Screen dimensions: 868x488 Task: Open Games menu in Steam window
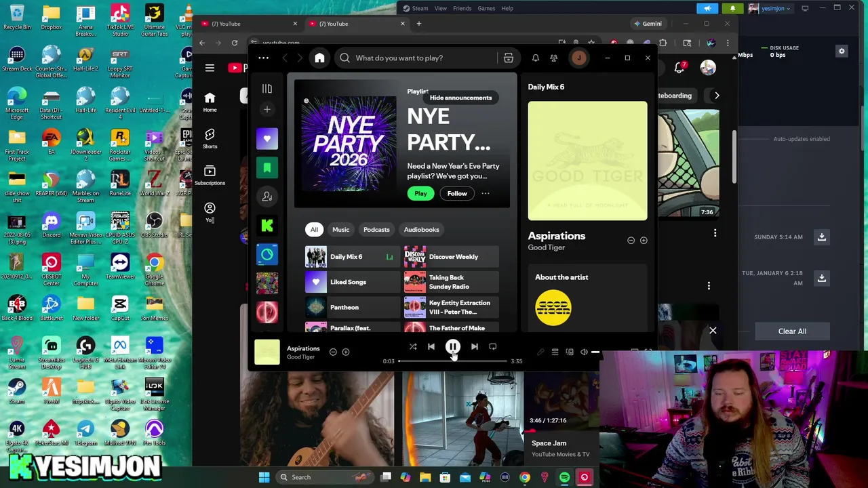[486, 8]
